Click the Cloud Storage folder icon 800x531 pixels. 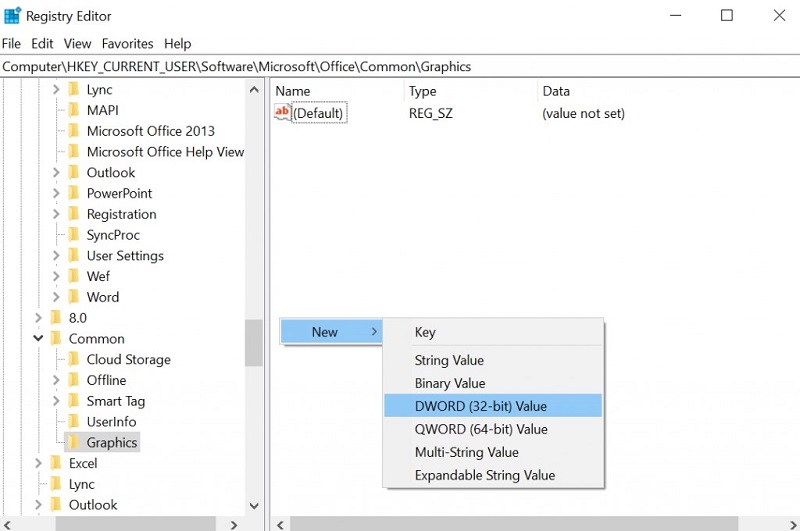pyautogui.click(x=74, y=359)
